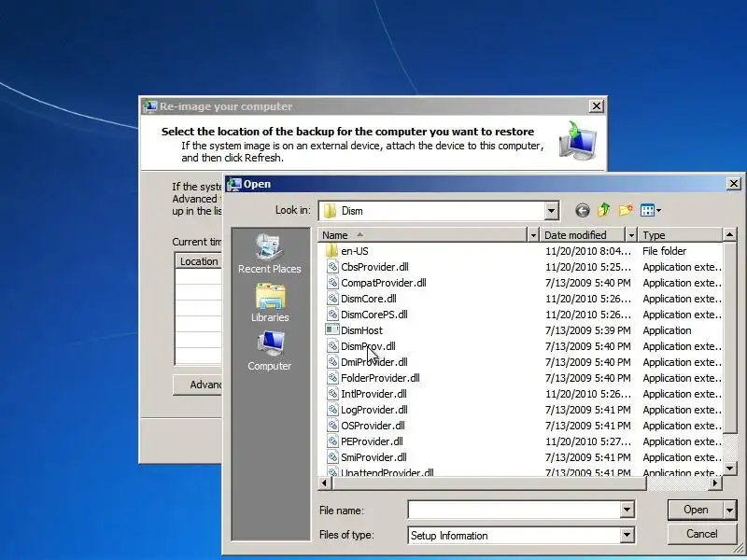Click the DismCorePS.dll file icon
Image resolution: width=747 pixels, height=560 pixels.
(332, 315)
